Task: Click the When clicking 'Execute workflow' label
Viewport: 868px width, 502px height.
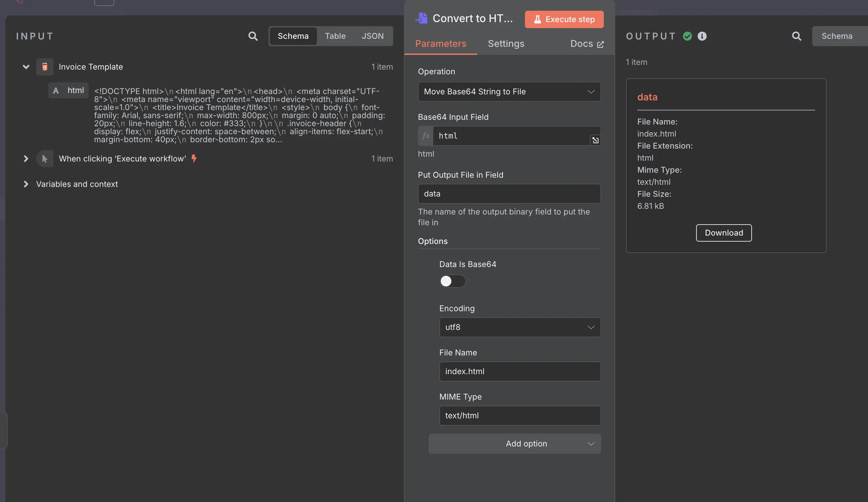Action: tap(122, 159)
